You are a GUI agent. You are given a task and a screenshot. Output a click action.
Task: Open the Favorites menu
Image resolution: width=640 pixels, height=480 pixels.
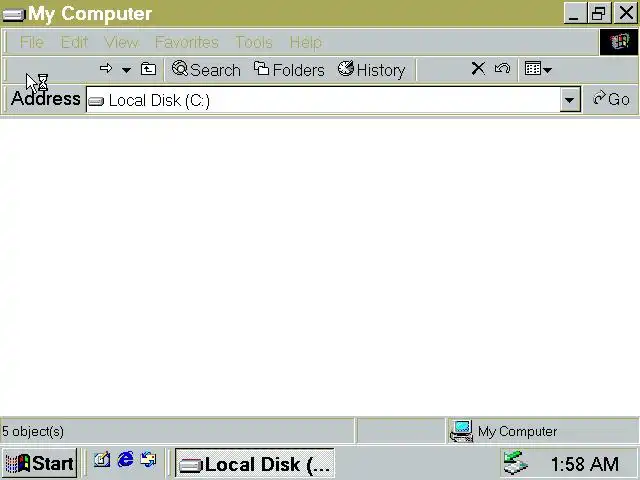[187, 42]
